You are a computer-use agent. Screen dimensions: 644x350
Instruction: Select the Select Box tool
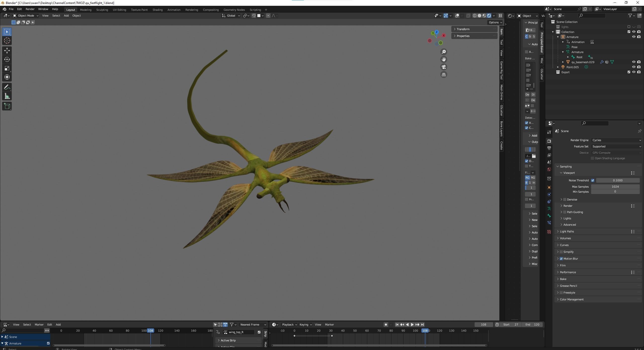[7, 32]
